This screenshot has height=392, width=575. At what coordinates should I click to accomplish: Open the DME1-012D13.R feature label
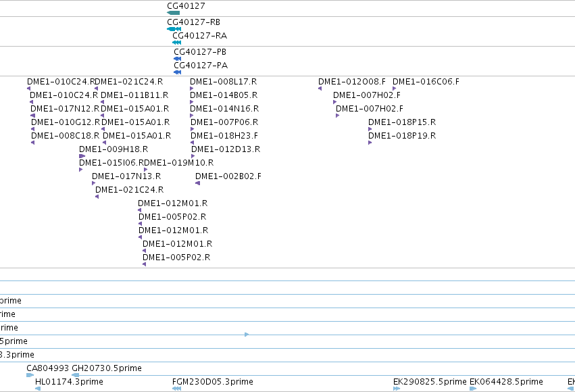pyautogui.click(x=226, y=149)
